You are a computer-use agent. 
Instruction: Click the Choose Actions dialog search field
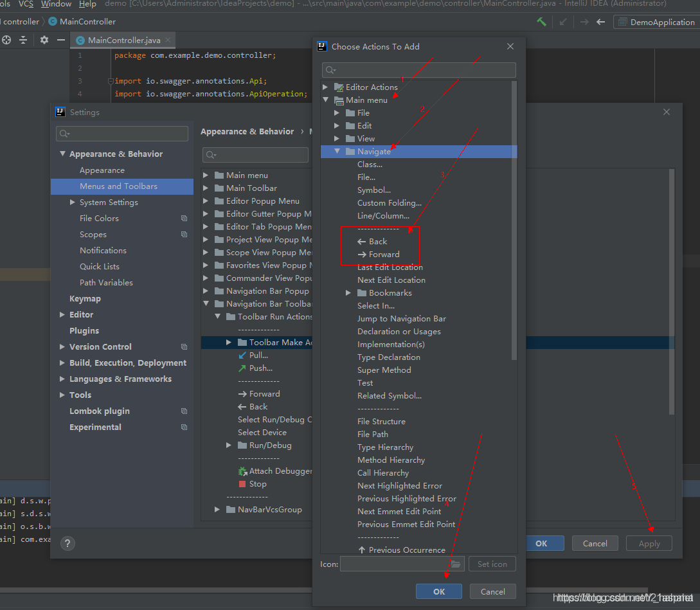(418, 69)
